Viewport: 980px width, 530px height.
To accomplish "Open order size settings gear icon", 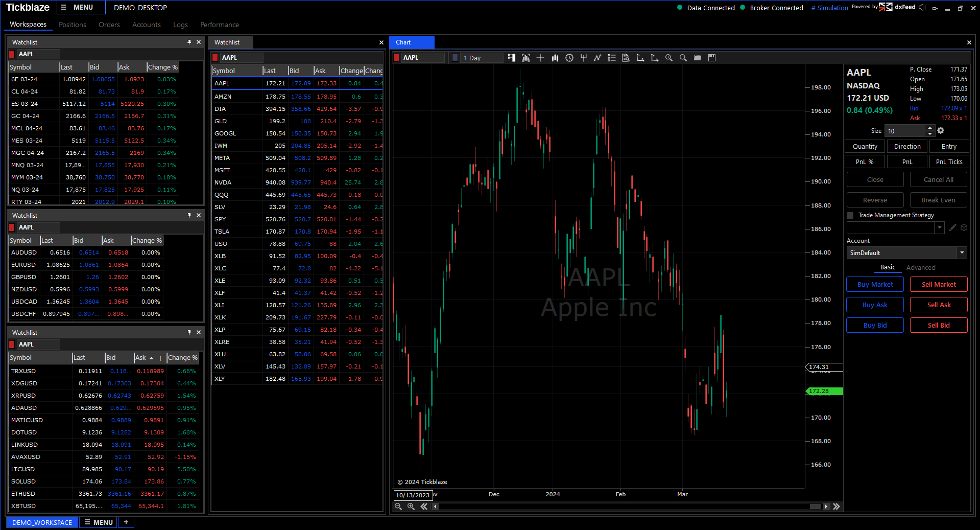I will point(941,131).
